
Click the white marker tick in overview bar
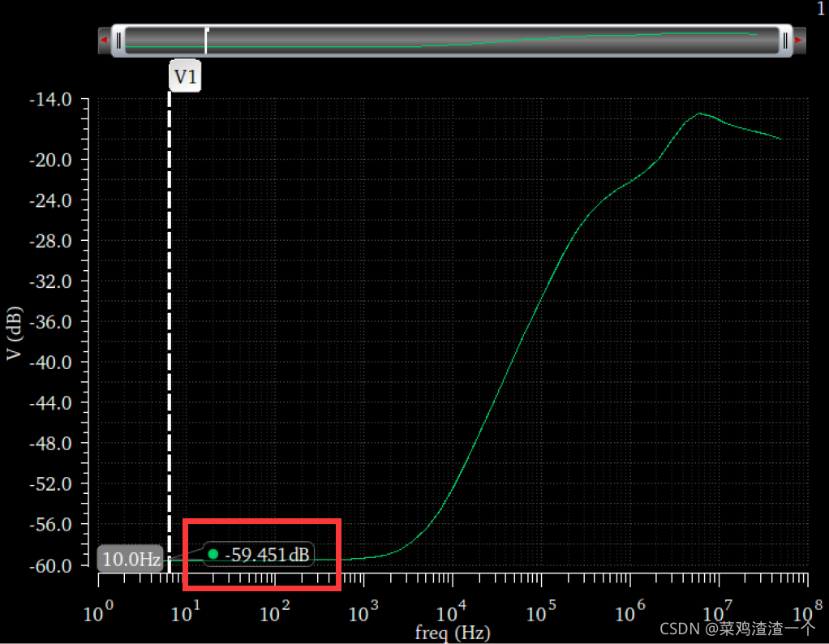click(x=206, y=41)
